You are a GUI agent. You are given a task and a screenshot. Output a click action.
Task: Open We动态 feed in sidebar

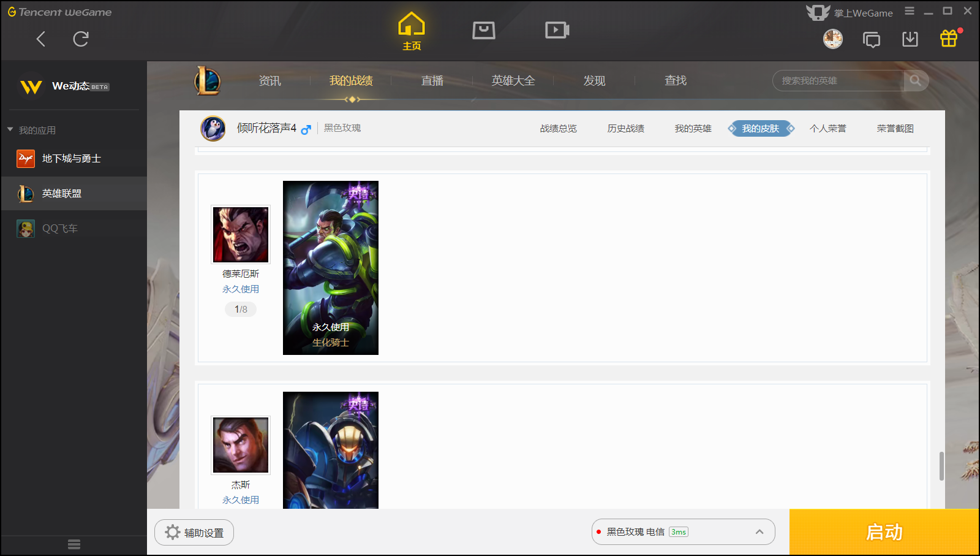coord(73,86)
